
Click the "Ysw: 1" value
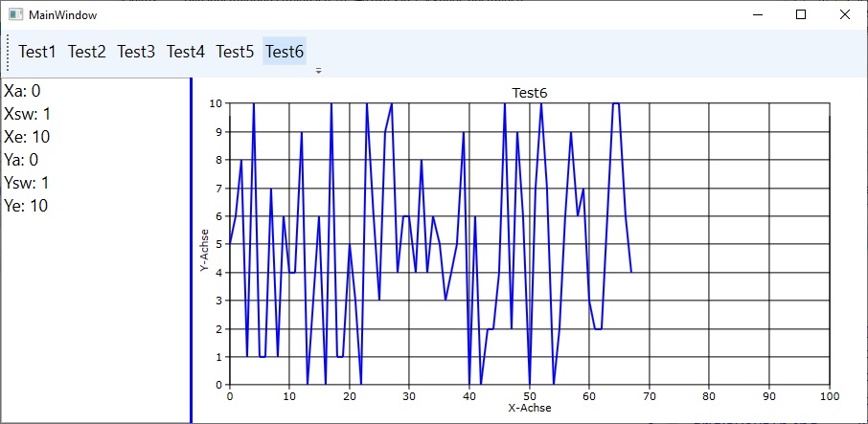[x=26, y=183]
